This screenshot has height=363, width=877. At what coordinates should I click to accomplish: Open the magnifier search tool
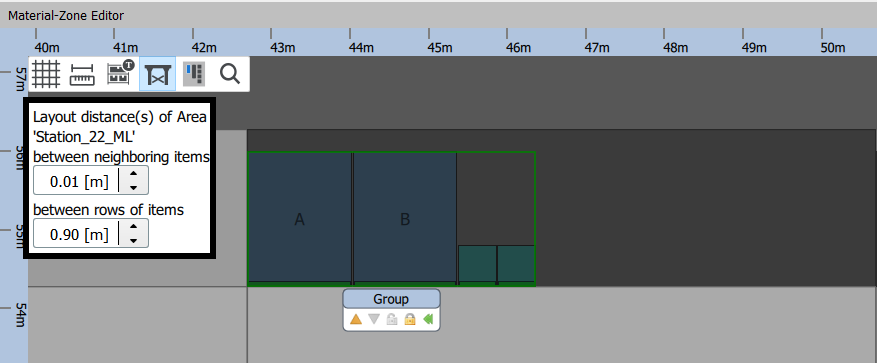[x=229, y=73]
